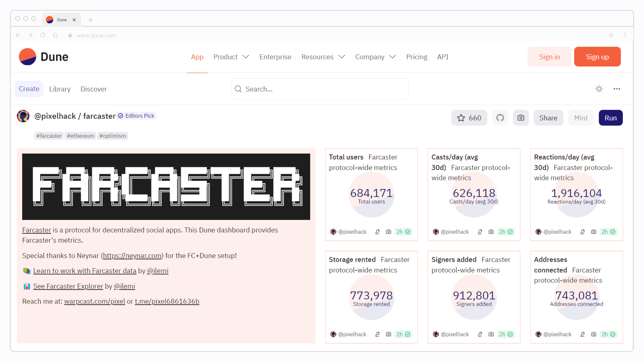This screenshot has width=644, height=362.
Task: Click camera icon on Reactions/day card
Action: click(594, 232)
